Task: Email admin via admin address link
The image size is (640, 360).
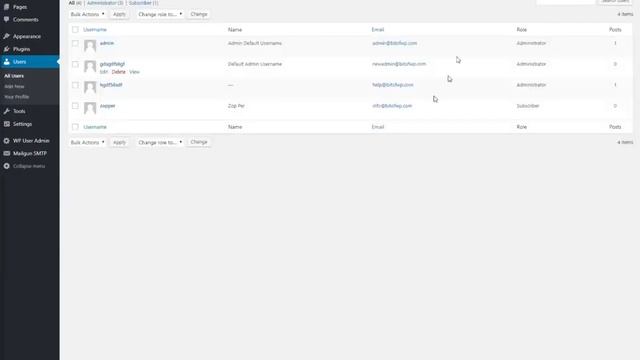Action: pyautogui.click(x=394, y=43)
